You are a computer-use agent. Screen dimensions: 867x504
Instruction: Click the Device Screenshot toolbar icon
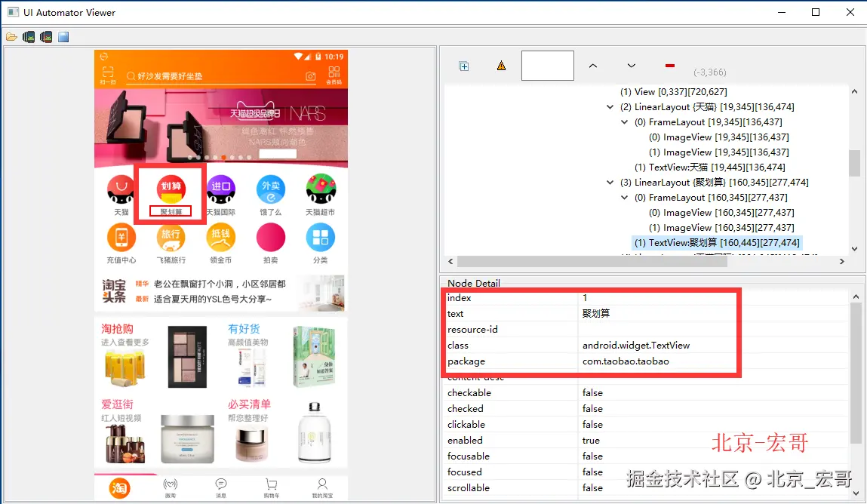29,37
